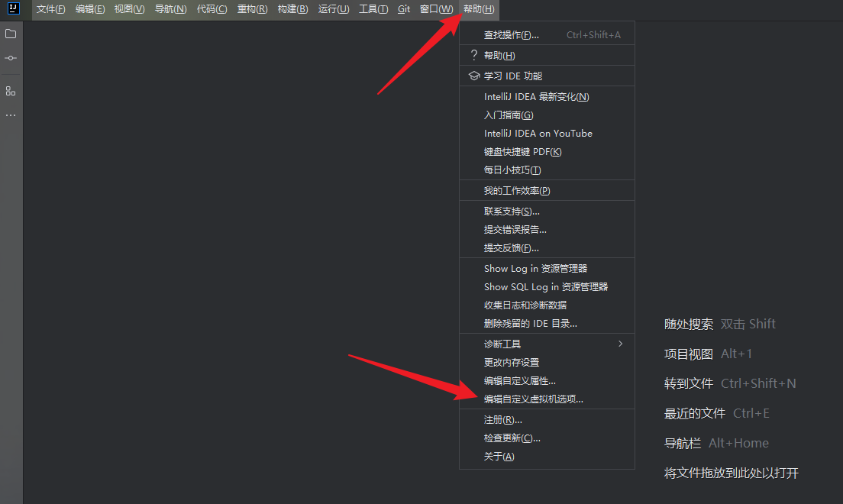Select 收集日志和诊断数据
The image size is (843, 504).
coord(547,305)
